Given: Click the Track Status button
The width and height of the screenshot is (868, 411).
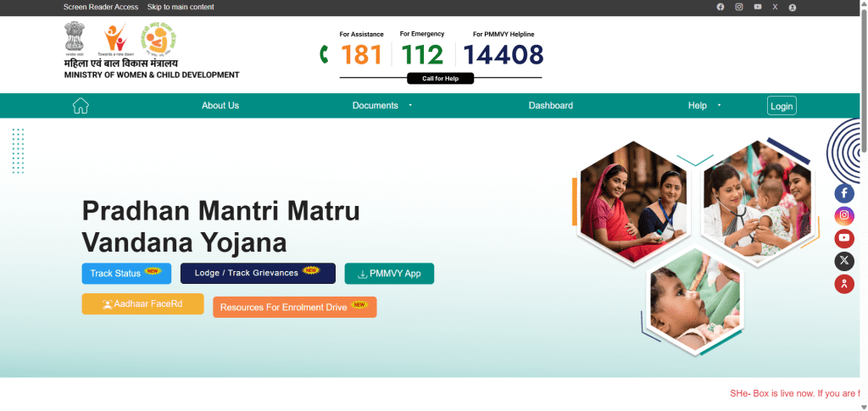Looking at the screenshot, I should 127,273.
